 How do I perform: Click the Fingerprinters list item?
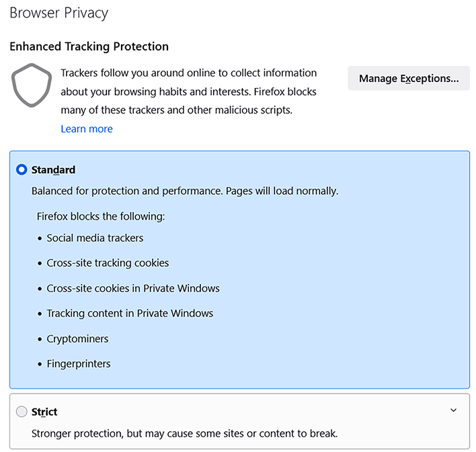pos(79,364)
